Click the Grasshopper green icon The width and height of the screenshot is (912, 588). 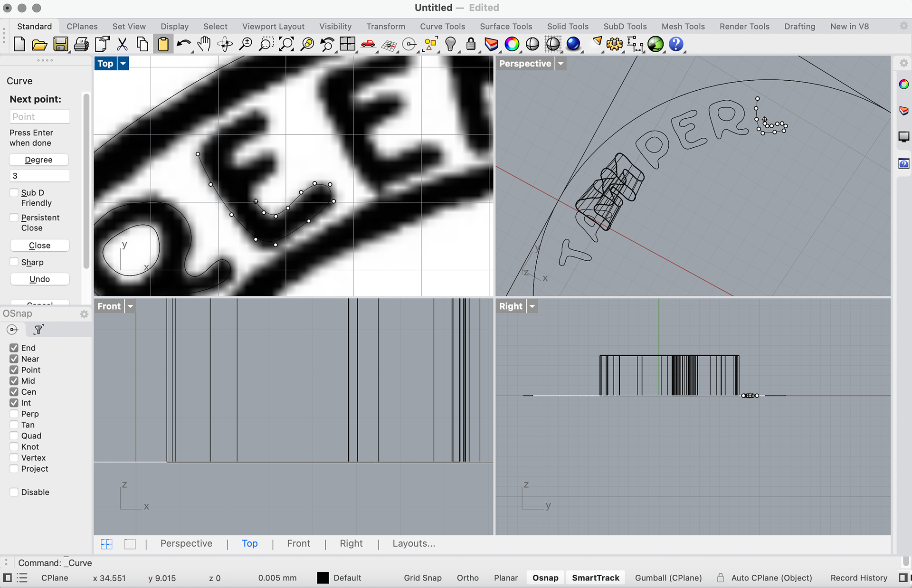coord(655,44)
